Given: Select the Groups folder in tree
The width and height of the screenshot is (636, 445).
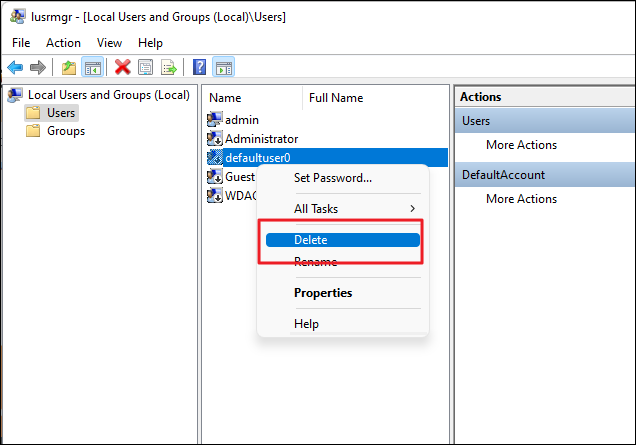Looking at the screenshot, I should (x=65, y=131).
